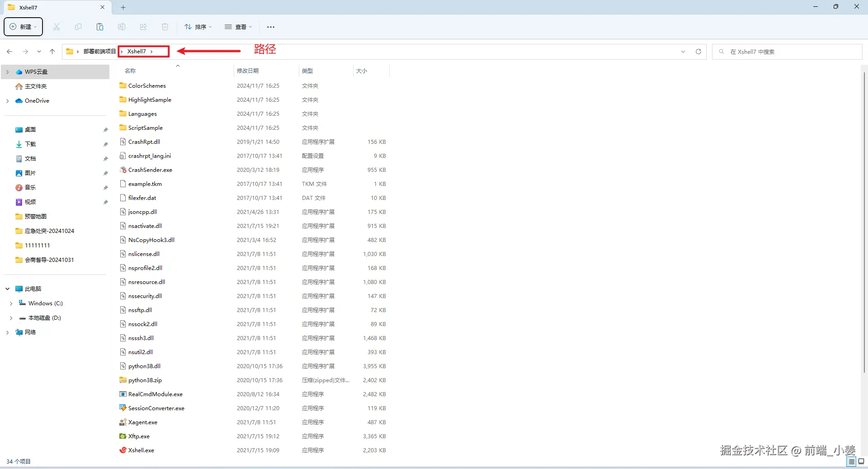Select the CrashSender.exe icon

pos(123,170)
